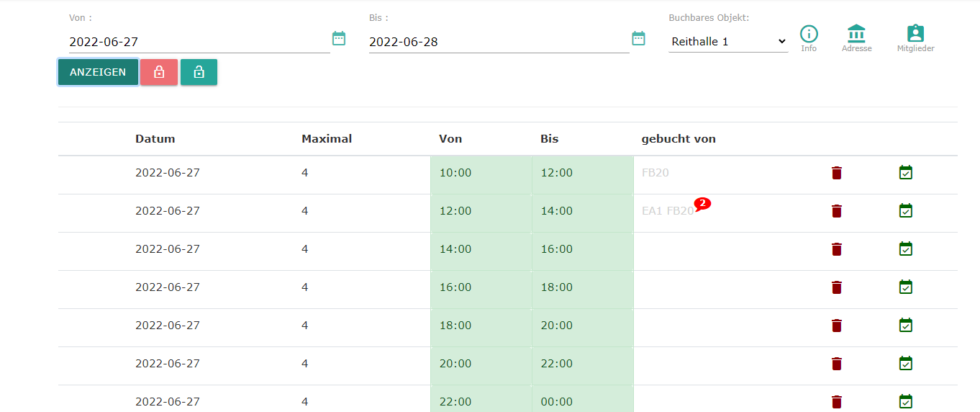Click the Datum column header

pyautogui.click(x=155, y=139)
